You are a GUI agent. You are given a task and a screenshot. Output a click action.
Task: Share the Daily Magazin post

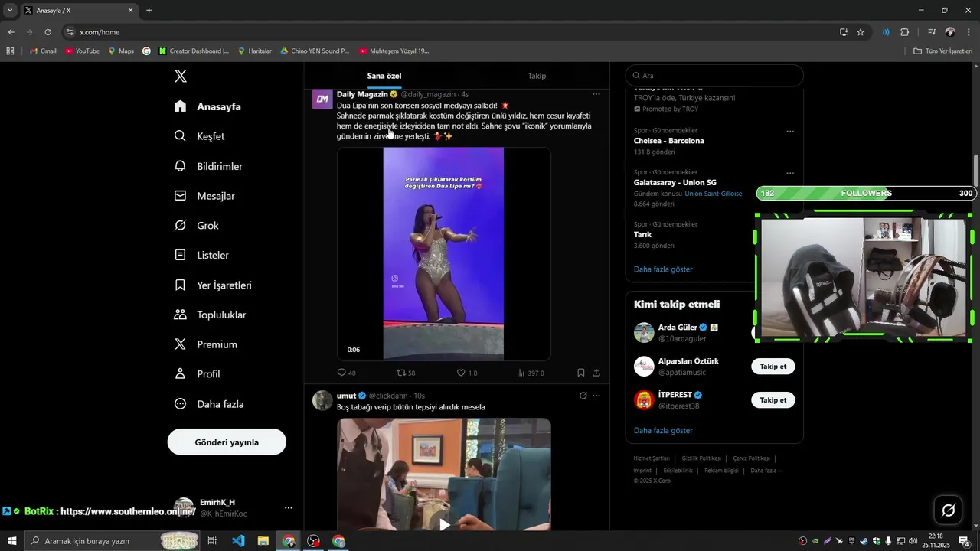point(596,373)
